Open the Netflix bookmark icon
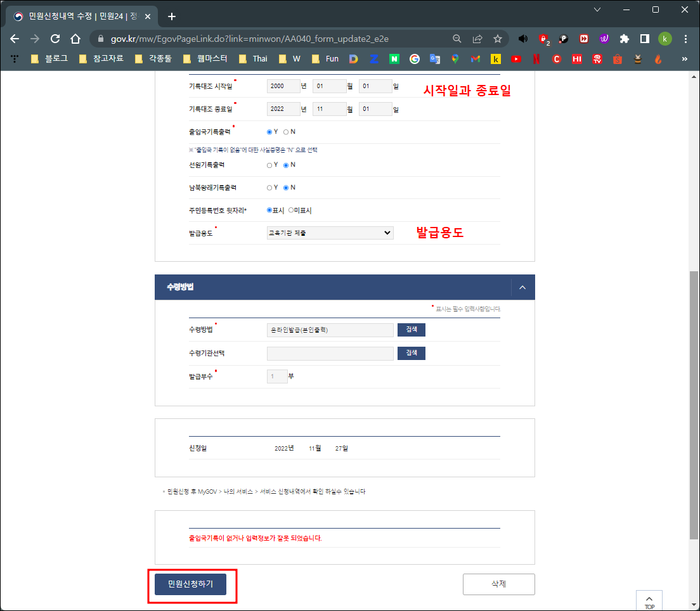The image size is (700, 611). click(x=536, y=59)
